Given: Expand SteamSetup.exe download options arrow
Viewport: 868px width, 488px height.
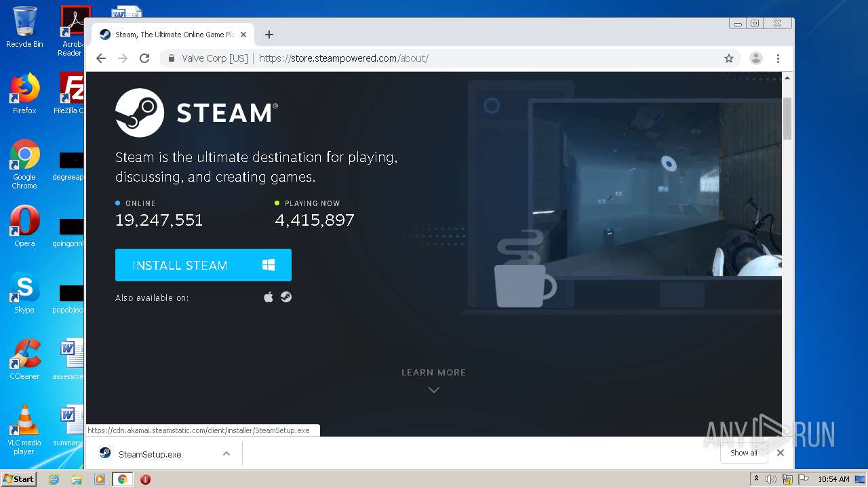Looking at the screenshot, I should coord(226,453).
